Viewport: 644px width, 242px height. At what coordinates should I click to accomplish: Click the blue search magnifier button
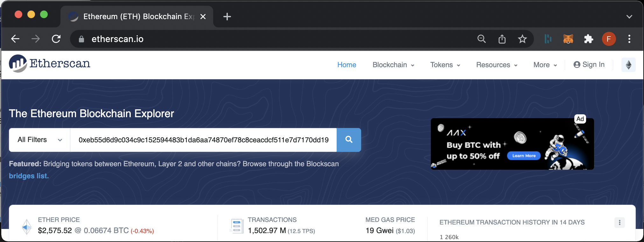point(349,140)
